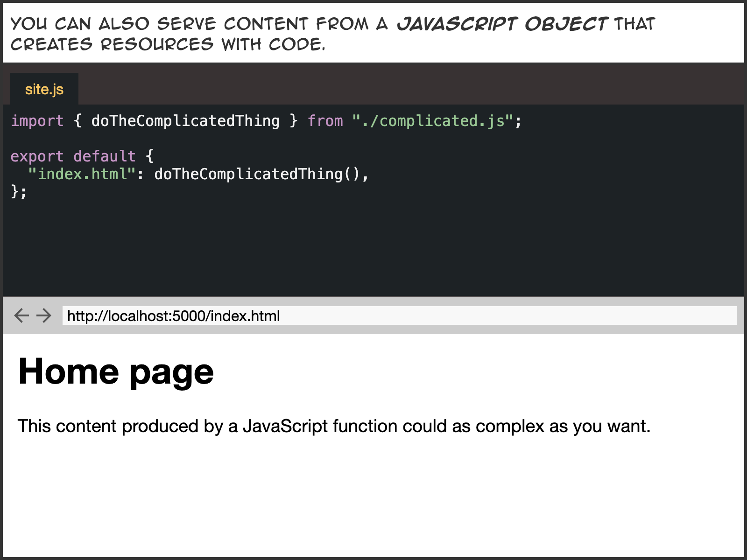Click the 'Home page' heading
The height and width of the screenshot is (560, 747).
point(116,372)
